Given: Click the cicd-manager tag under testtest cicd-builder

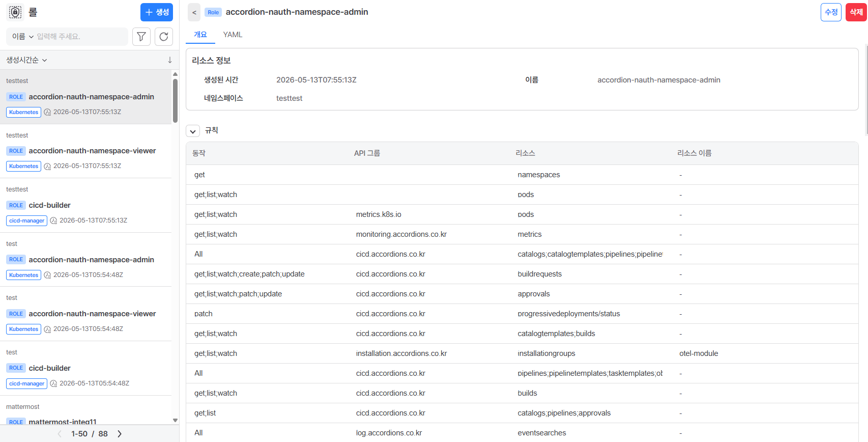Looking at the screenshot, I should click(x=26, y=220).
